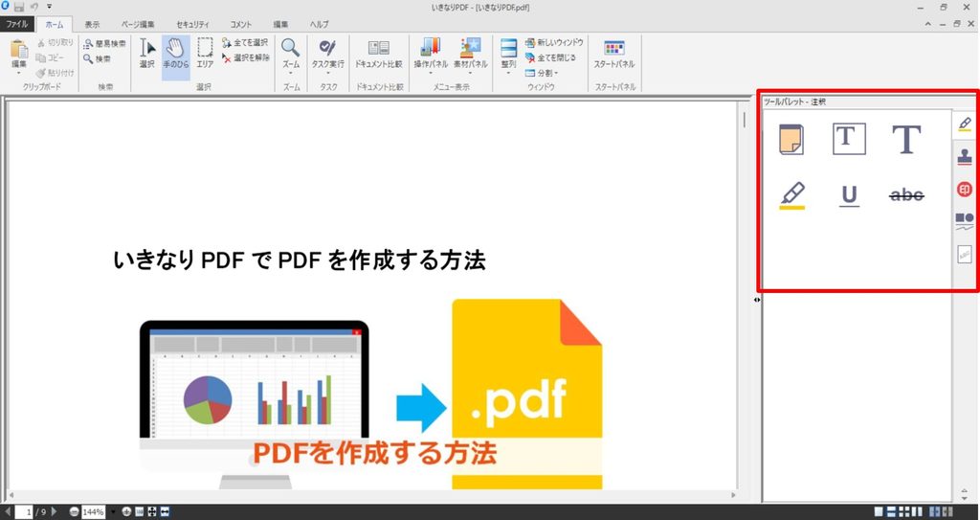Click the fit width status icon
Image resolution: width=980 pixels, height=520 pixels.
tap(165, 512)
